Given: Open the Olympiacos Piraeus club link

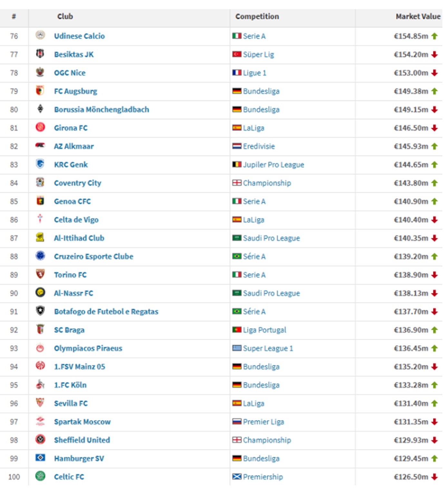Looking at the screenshot, I should (88, 349).
